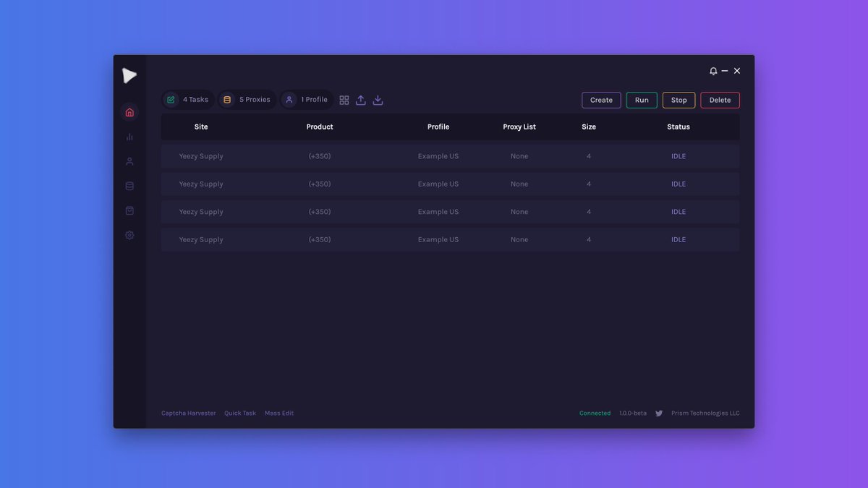Open the shopping bag icon in sidebar
The width and height of the screenshot is (868, 488).
coord(129,210)
